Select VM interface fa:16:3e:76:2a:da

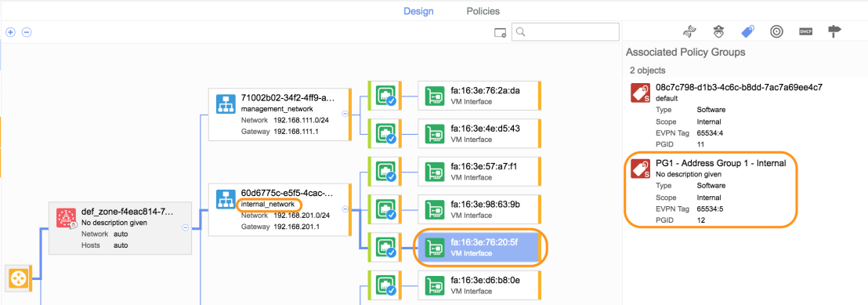click(x=479, y=96)
